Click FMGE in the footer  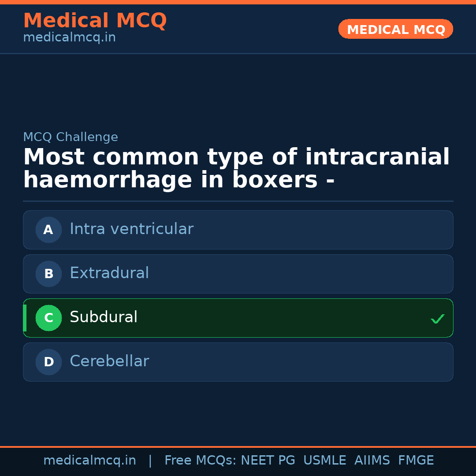pos(416,461)
